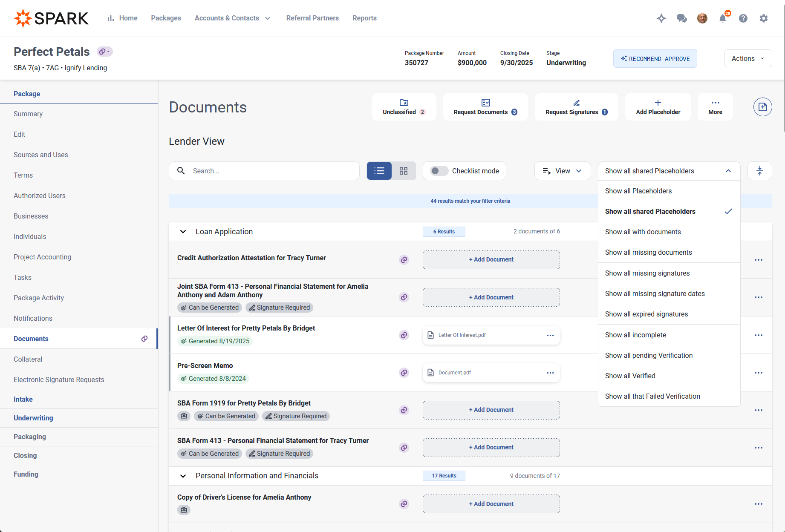Open the Actions dropdown
Image resolution: width=785 pixels, height=532 pixels.
pyautogui.click(x=748, y=58)
